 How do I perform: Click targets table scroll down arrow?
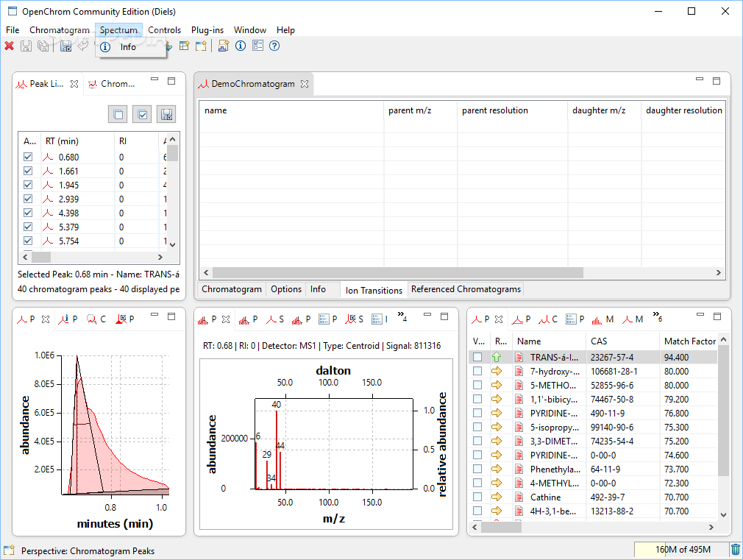pos(724,515)
